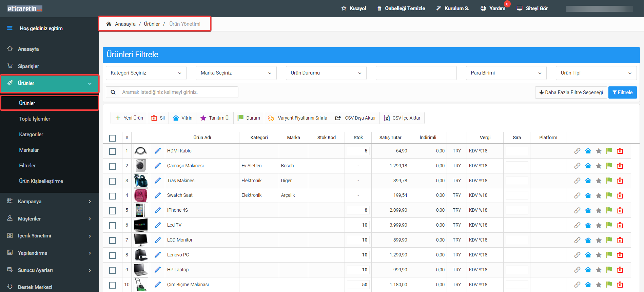Open the edit pencil for IPhone 4S

158,210
